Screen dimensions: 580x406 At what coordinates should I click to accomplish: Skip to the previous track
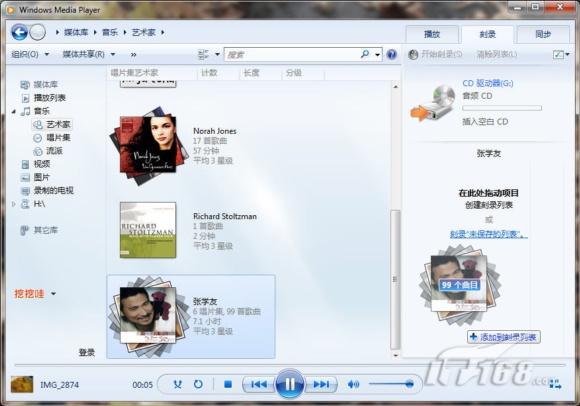coord(259,385)
